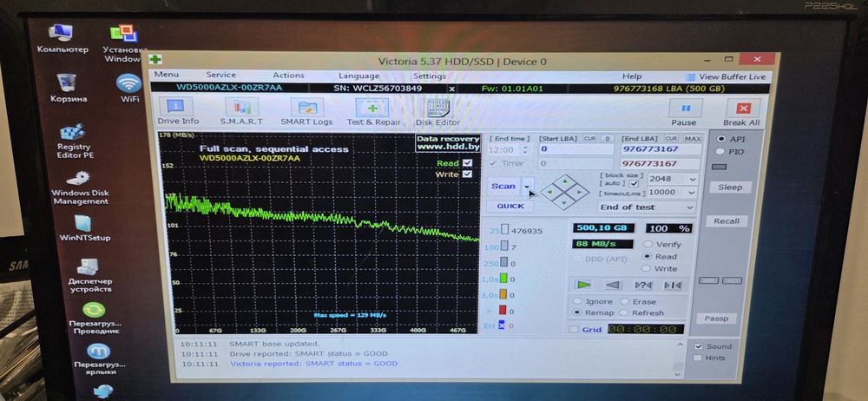The width and height of the screenshot is (868, 401).
Task: Click the Recall button
Action: pyautogui.click(x=727, y=221)
